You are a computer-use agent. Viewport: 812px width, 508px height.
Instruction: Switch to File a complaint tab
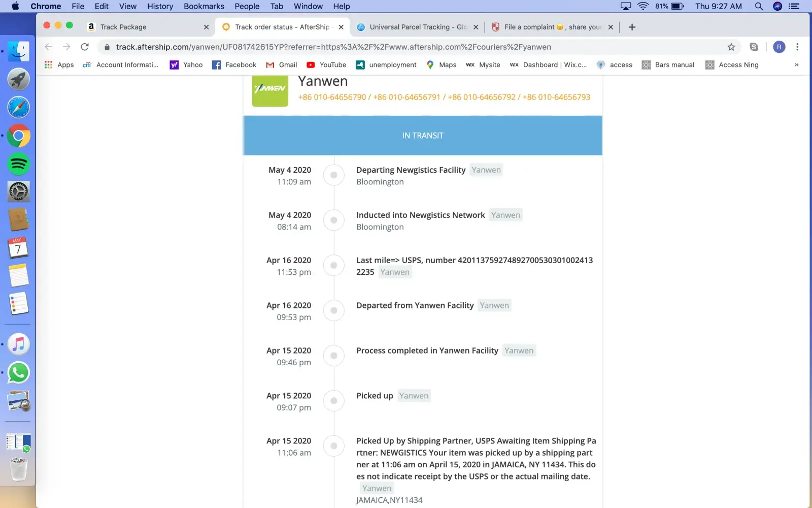tap(552, 27)
